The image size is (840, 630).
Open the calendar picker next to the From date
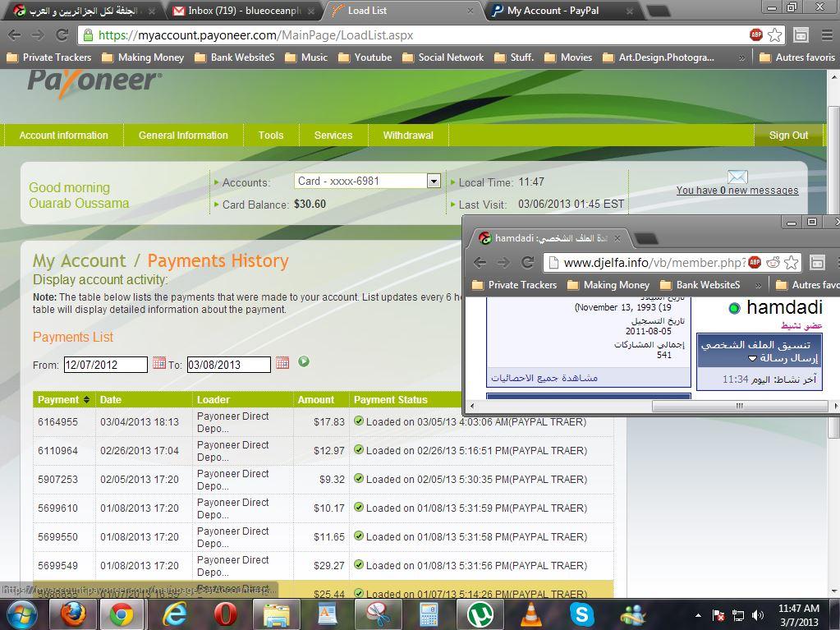[159, 363]
